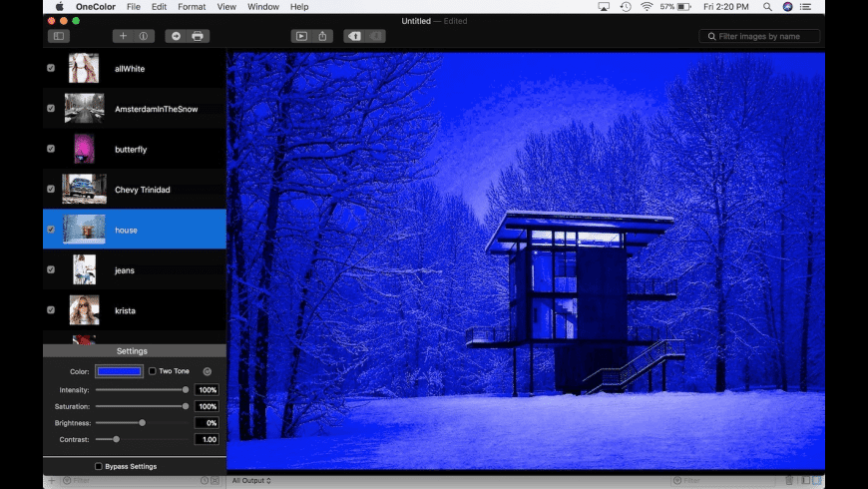The image size is (868, 489).
Task: Click the Intensity 100% value field
Action: click(207, 390)
